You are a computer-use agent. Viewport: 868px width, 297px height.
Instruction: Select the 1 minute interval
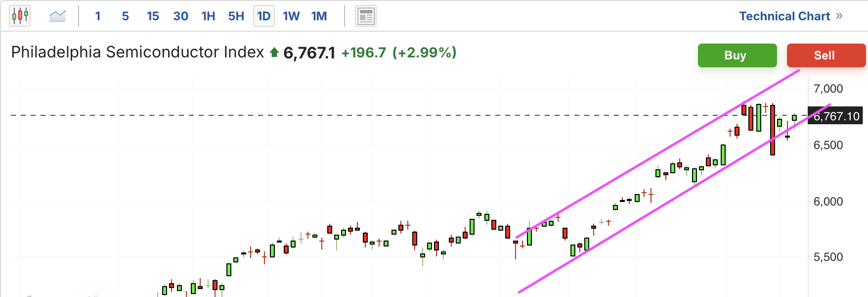click(98, 16)
